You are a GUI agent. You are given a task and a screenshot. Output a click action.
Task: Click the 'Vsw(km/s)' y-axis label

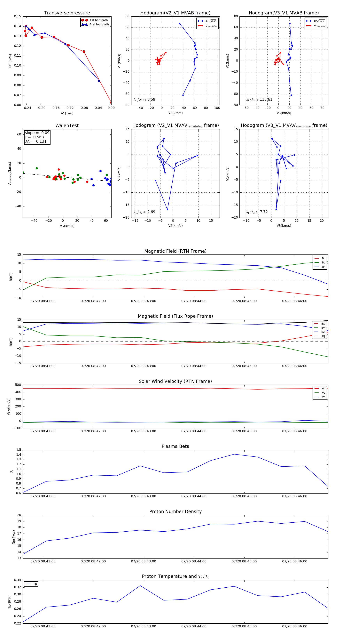[9, 407]
